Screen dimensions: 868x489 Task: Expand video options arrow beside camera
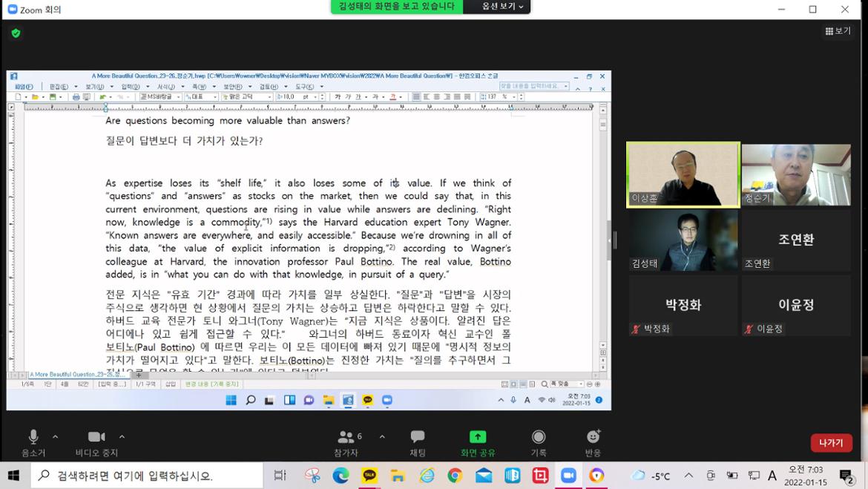[122, 437]
